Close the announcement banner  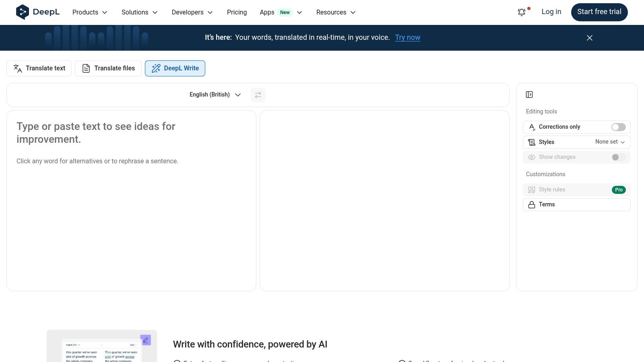click(x=590, y=38)
